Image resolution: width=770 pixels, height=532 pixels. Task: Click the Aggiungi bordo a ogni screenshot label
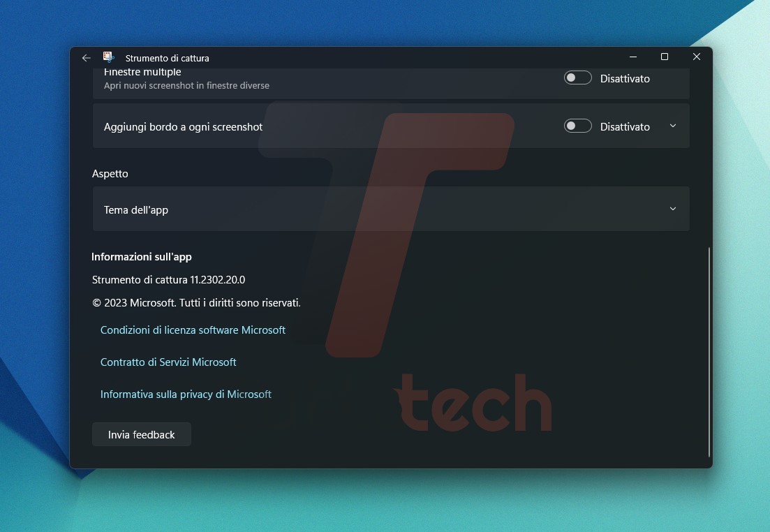183,127
